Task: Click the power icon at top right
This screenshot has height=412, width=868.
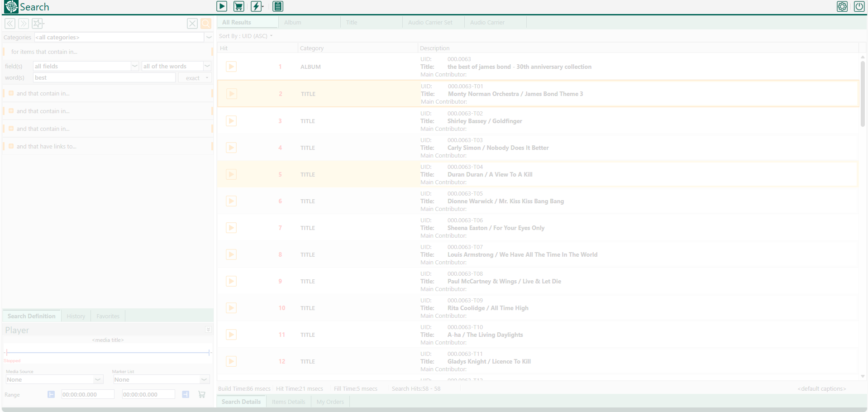Action: tap(859, 6)
